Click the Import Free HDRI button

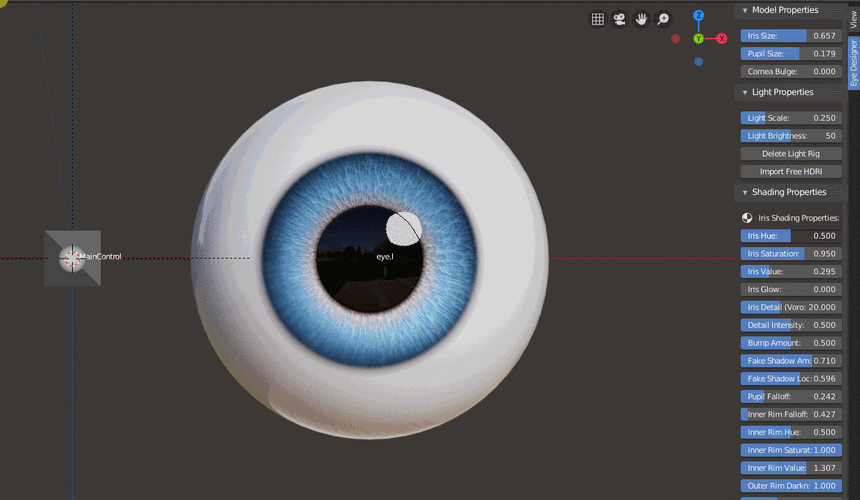point(791,172)
